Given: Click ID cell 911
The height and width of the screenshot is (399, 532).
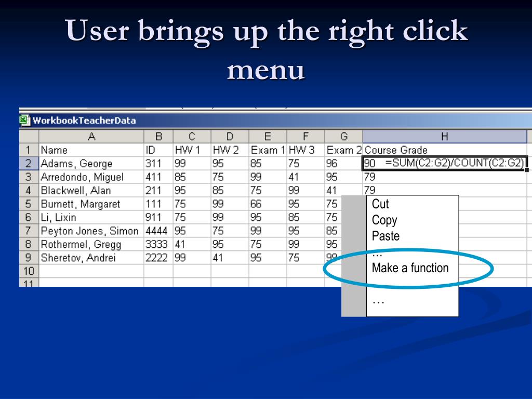Looking at the screenshot, I should coord(158,217).
